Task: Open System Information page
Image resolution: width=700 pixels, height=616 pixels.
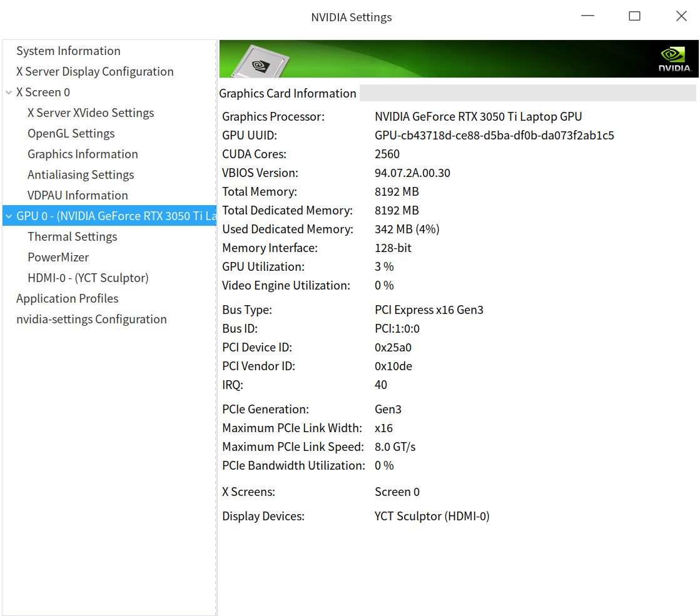Action: point(68,51)
